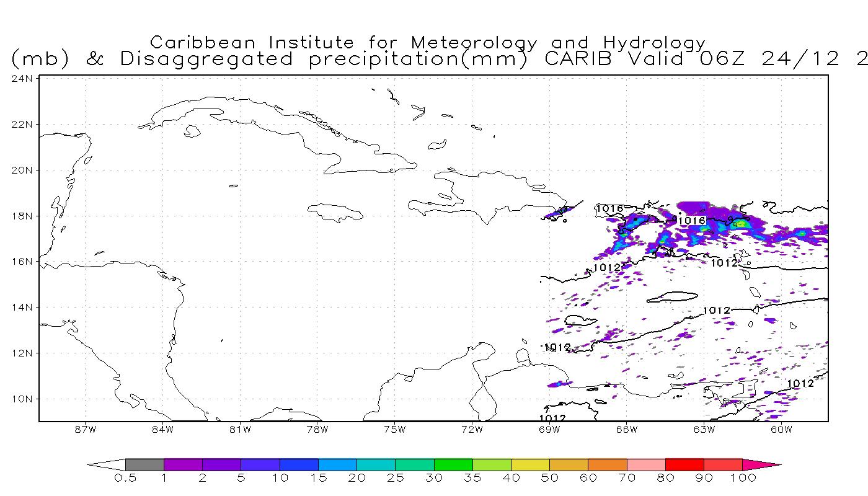
Task: Click the orange 60–70 mm legend swatch
Action: pyautogui.click(x=608, y=464)
